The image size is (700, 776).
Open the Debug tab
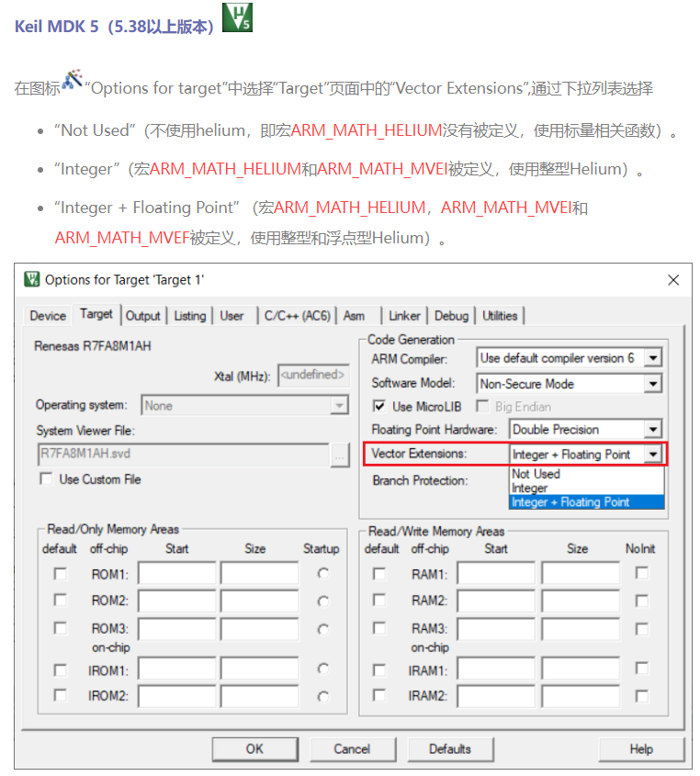[x=451, y=316]
